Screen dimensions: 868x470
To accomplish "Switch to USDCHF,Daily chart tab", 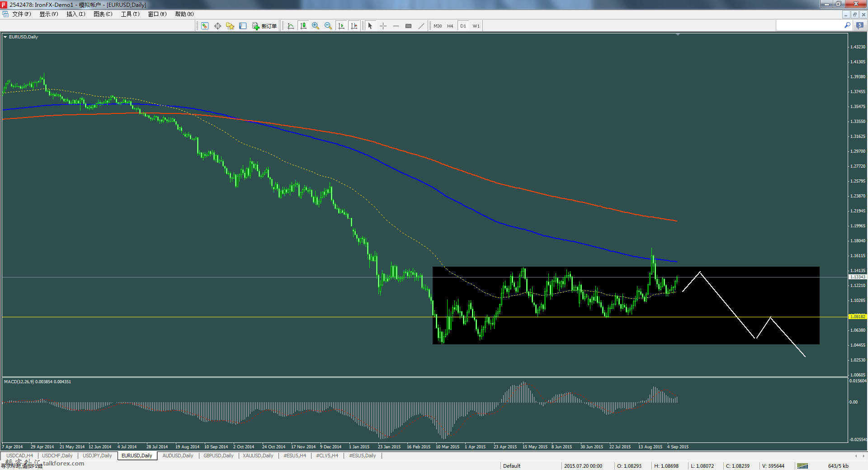I will click(57, 456).
